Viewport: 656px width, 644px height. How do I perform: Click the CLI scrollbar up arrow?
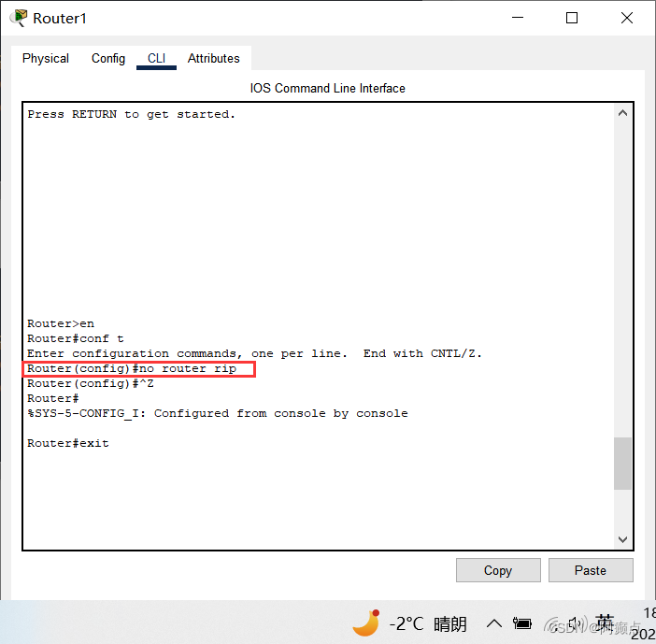[x=622, y=113]
